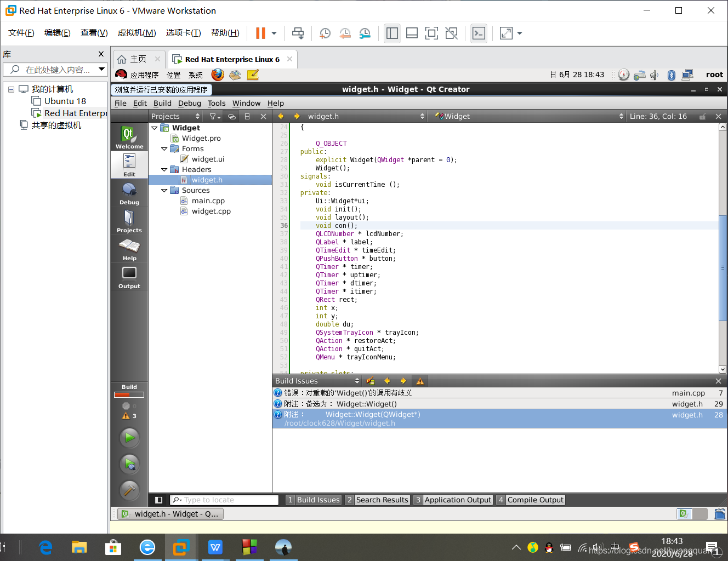Show the Compile Output pane button
This screenshot has height=561, width=728.
tap(531, 500)
